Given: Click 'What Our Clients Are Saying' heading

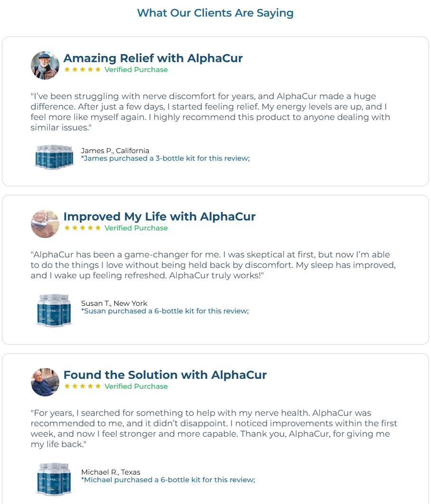Looking at the screenshot, I should (x=215, y=13).
